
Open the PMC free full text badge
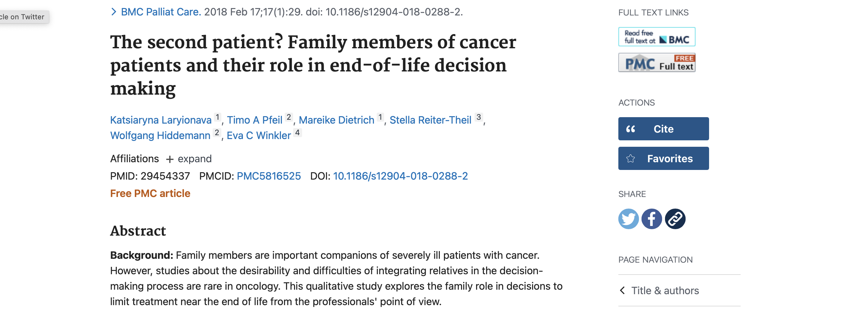[x=656, y=63]
